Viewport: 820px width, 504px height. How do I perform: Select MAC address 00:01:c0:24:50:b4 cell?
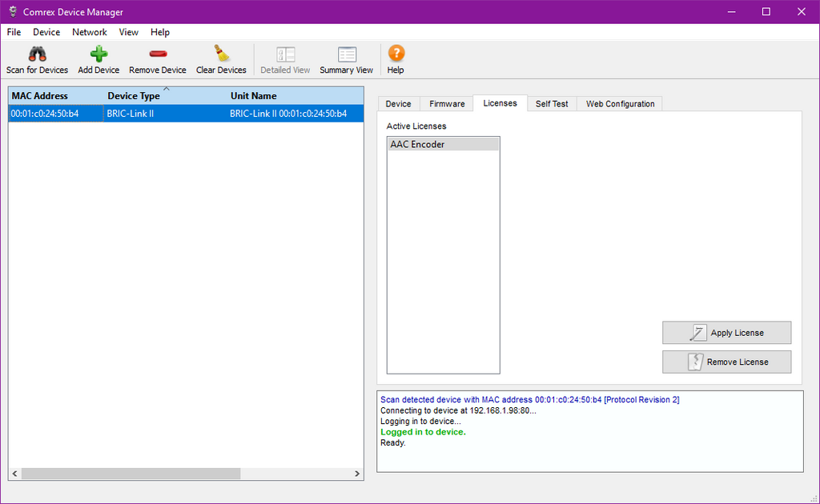(56, 114)
